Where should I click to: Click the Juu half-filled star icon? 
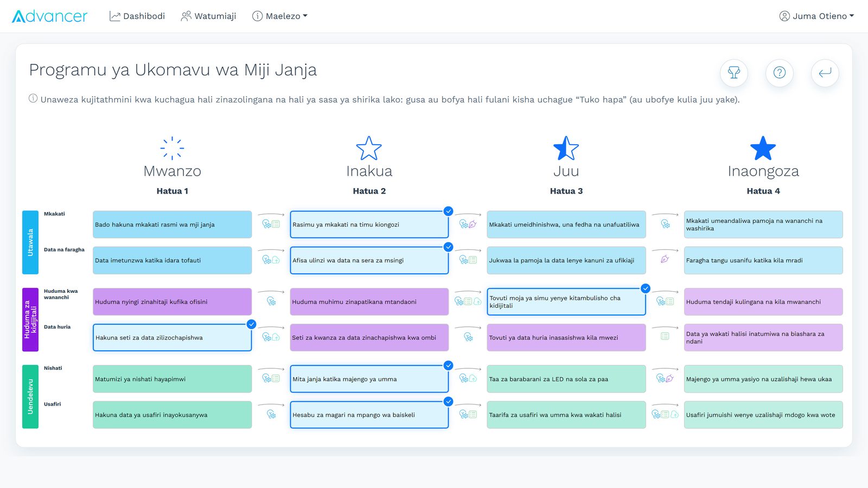[566, 148]
